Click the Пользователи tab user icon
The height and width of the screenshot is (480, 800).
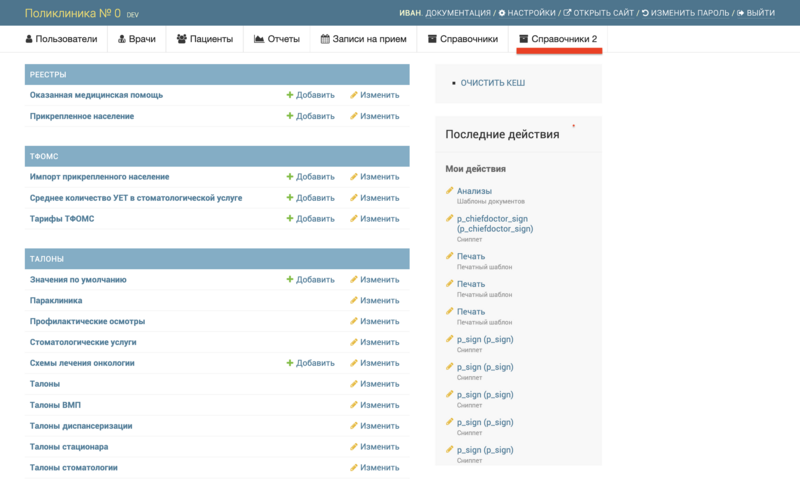tap(29, 39)
